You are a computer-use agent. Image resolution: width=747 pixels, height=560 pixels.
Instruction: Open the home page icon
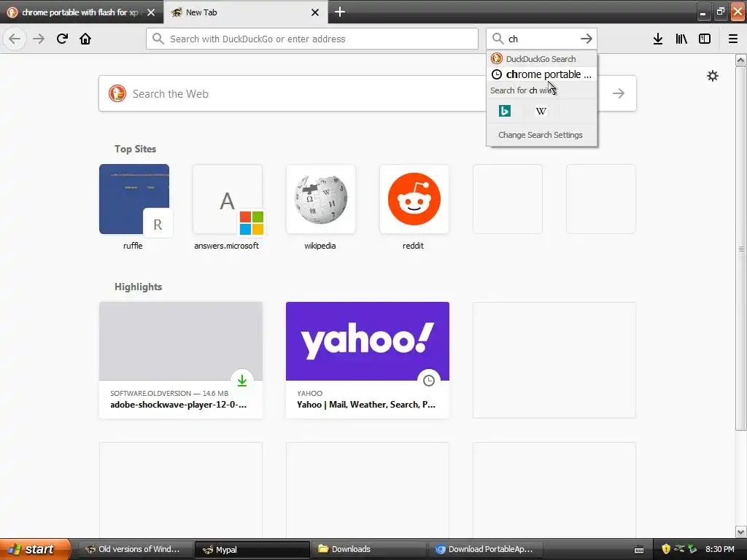point(85,39)
